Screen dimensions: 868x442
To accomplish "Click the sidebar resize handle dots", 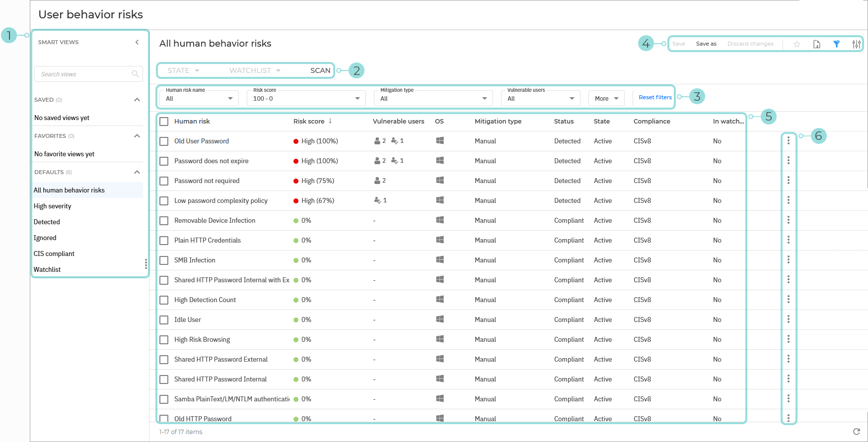I will point(146,263).
